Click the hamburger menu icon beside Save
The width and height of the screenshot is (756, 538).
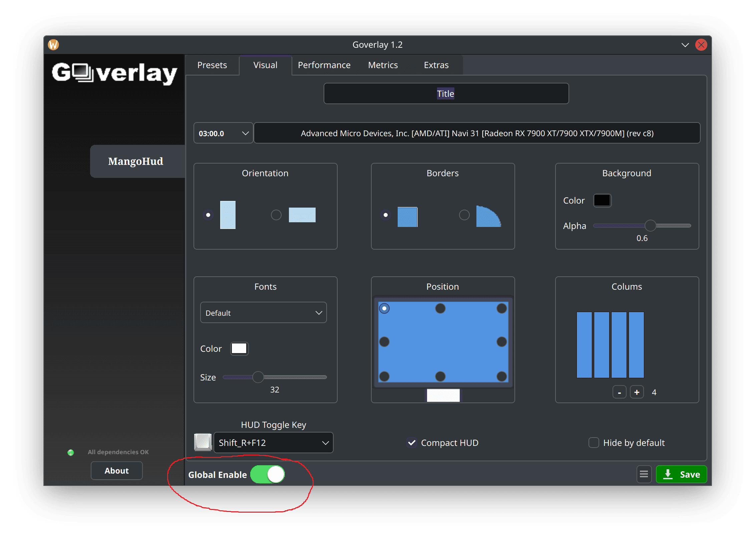click(x=644, y=474)
